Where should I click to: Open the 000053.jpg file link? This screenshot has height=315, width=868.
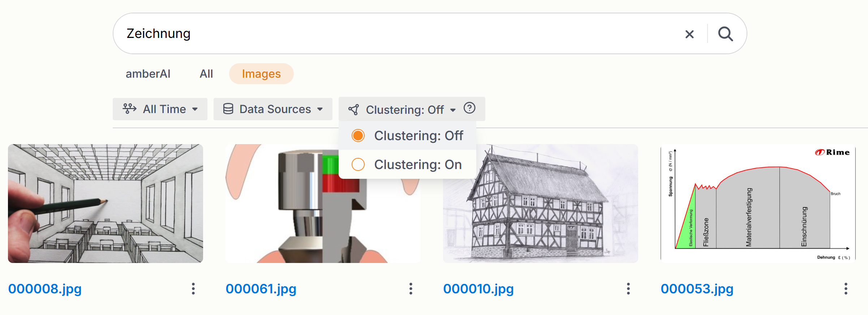tap(697, 289)
